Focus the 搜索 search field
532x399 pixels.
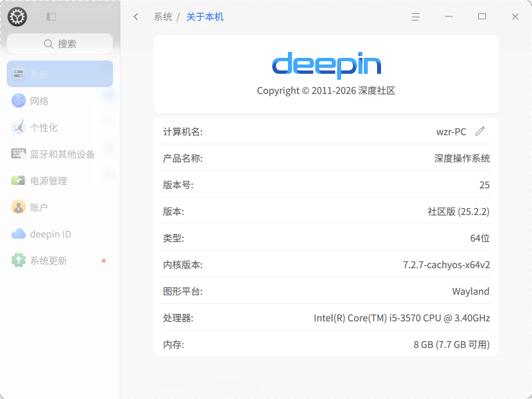(60, 44)
